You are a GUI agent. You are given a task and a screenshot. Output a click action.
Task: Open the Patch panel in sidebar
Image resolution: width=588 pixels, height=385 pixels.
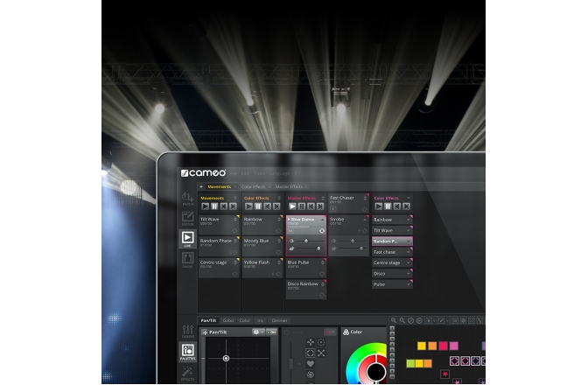(x=187, y=199)
